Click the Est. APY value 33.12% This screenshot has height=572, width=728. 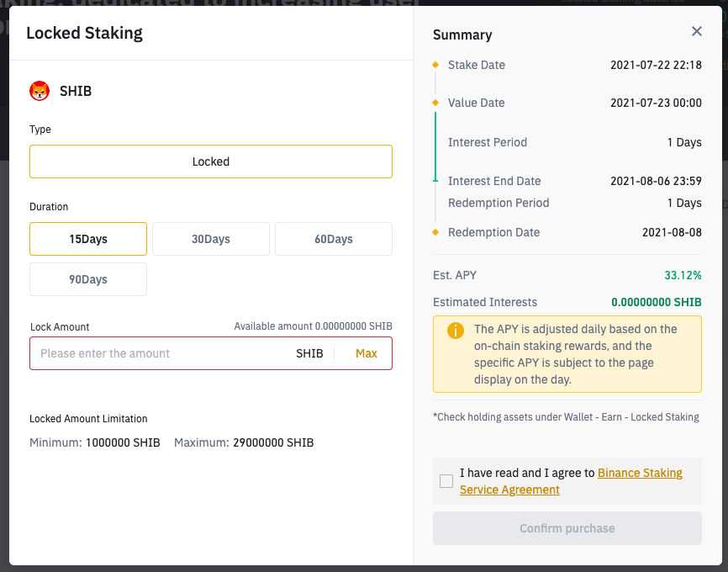(683, 276)
